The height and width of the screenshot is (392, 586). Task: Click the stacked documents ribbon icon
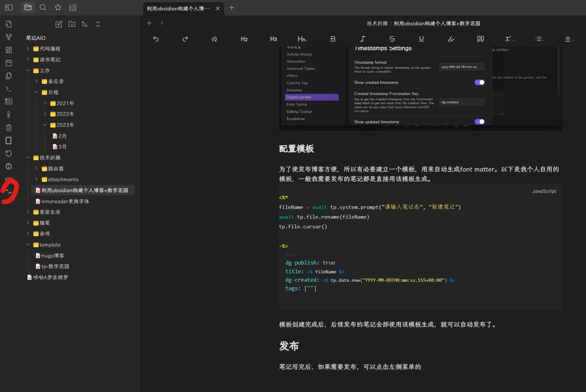click(x=9, y=76)
